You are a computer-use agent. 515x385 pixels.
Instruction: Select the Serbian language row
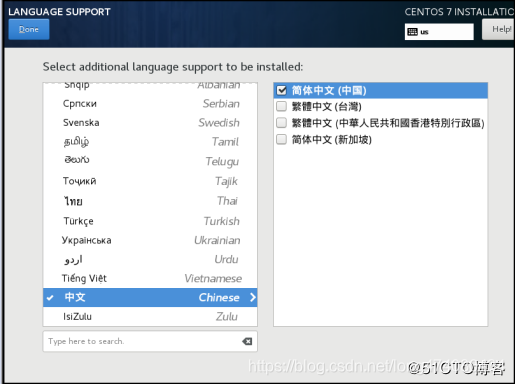pyautogui.click(x=150, y=104)
